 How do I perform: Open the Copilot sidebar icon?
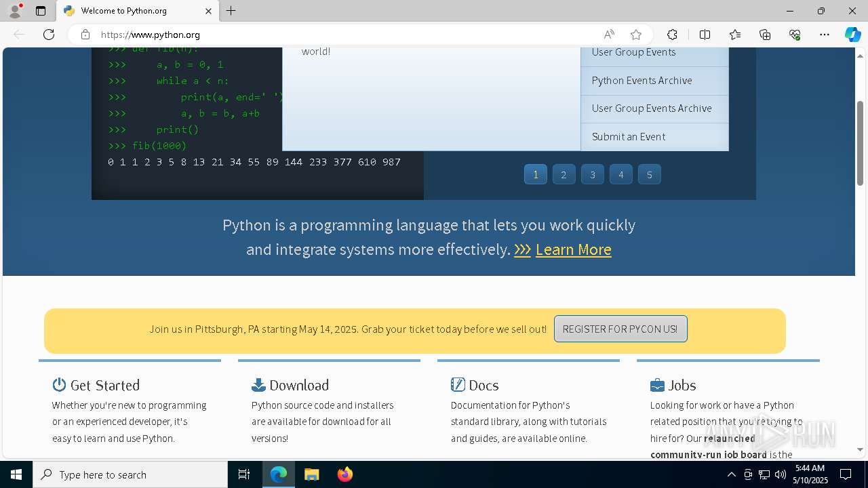(852, 35)
